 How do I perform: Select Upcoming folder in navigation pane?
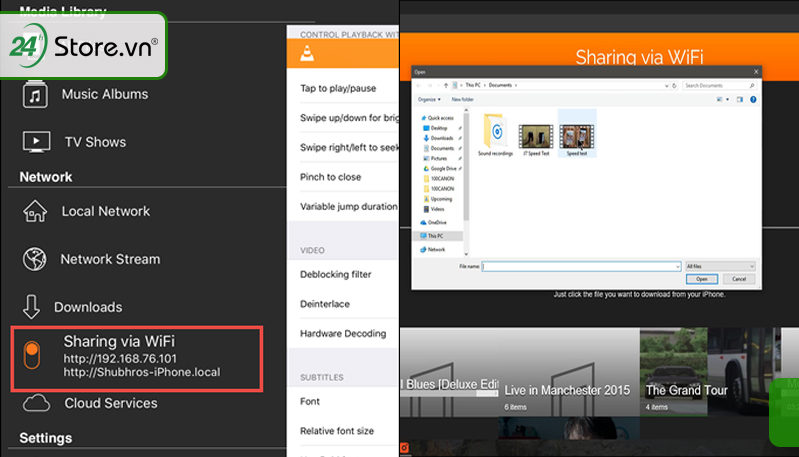[438, 199]
